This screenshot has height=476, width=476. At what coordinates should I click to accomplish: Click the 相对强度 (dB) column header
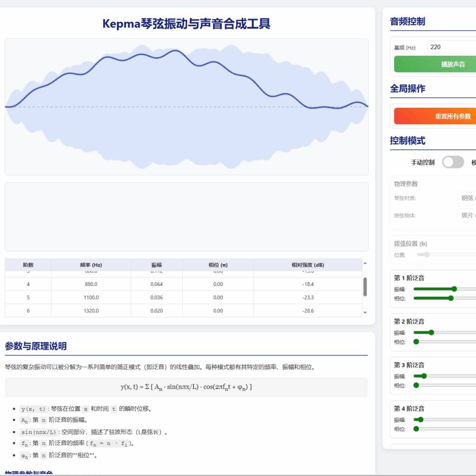point(307,265)
